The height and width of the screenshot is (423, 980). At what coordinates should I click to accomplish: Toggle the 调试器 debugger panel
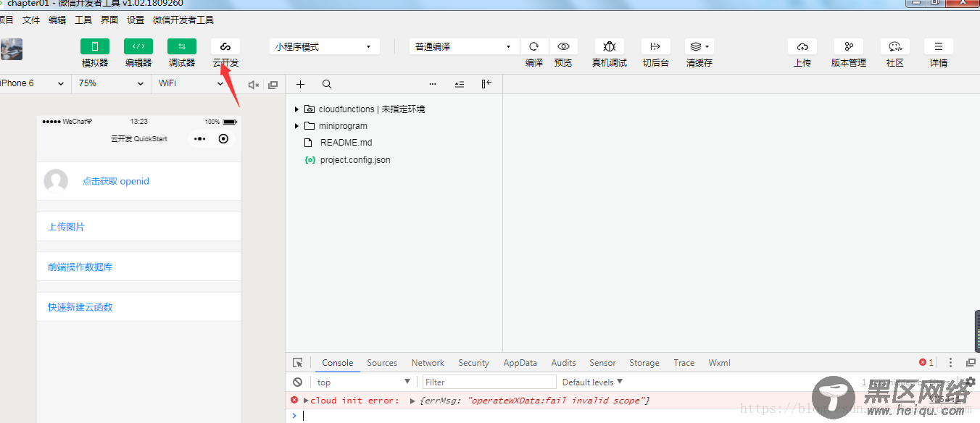pos(182,46)
